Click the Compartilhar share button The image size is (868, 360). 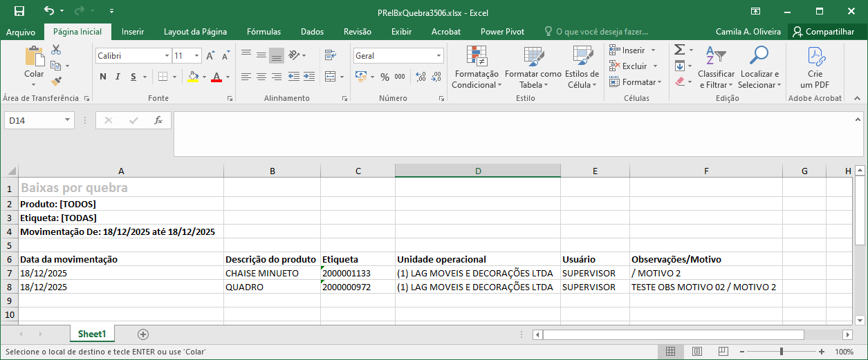(823, 32)
